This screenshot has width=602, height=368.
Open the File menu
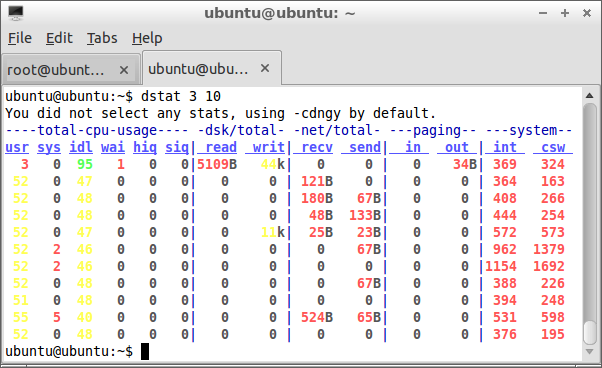coord(20,38)
